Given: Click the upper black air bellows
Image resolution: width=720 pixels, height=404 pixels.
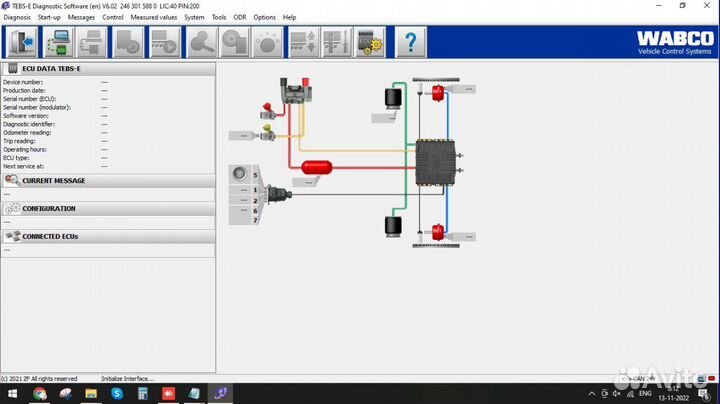Looking at the screenshot, I should [x=393, y=97].
